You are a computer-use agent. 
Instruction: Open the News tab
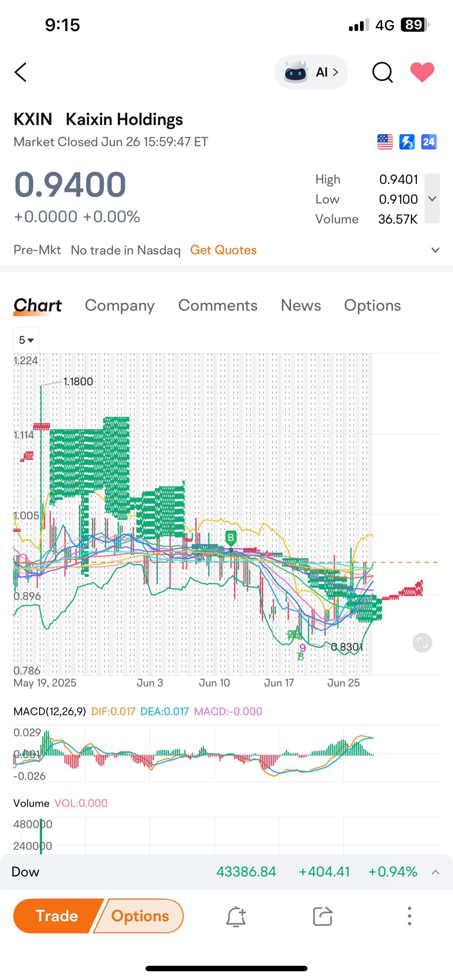[301, 306]
